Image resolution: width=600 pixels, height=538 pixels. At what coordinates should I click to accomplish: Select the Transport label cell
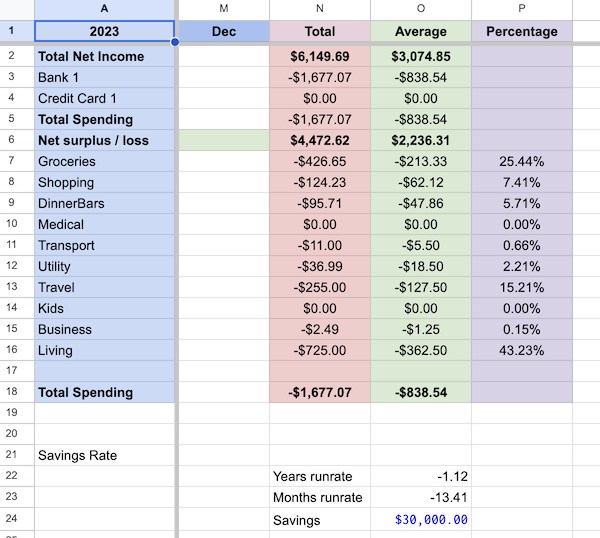coord(104,246)
